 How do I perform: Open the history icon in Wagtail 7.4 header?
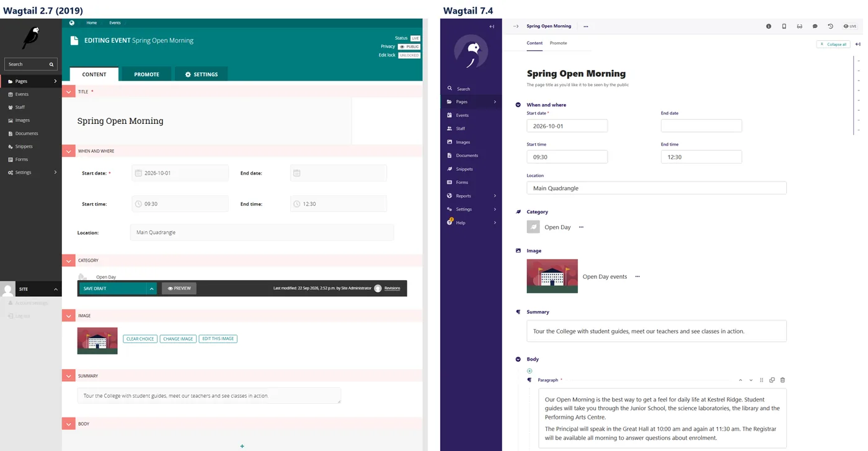click(831, 27)
